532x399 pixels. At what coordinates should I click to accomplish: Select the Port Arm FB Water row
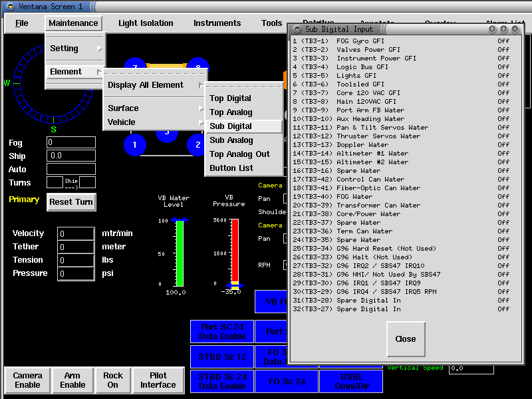[402, 110]
